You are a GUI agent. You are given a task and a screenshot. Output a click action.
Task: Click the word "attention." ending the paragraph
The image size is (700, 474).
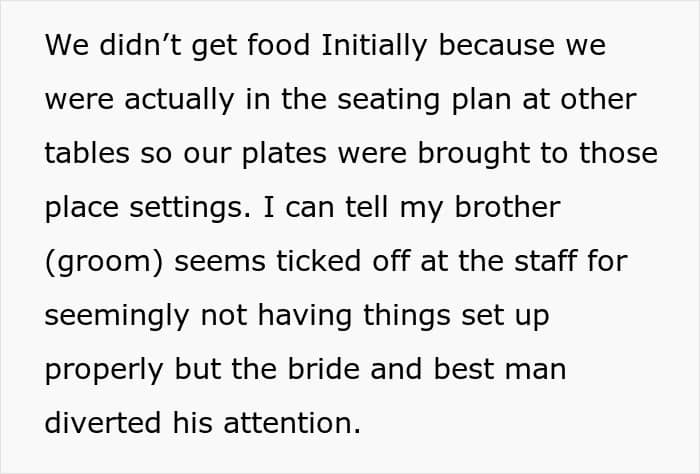coord(292,423)
